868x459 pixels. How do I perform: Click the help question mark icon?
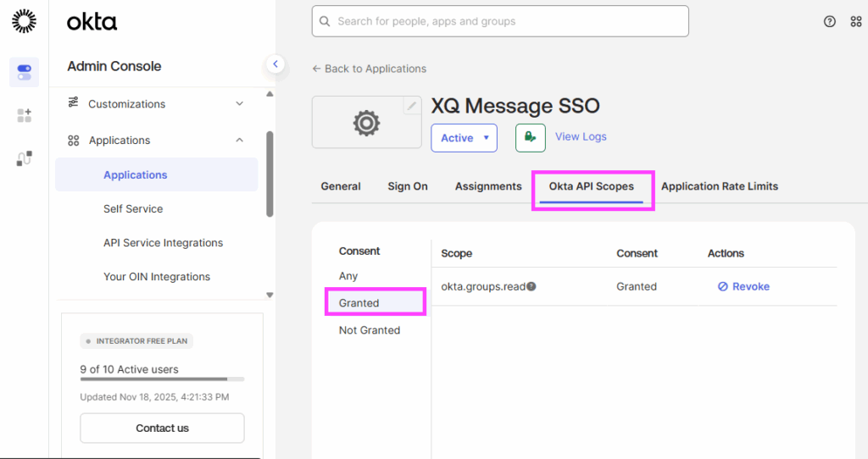click(830, 22)
